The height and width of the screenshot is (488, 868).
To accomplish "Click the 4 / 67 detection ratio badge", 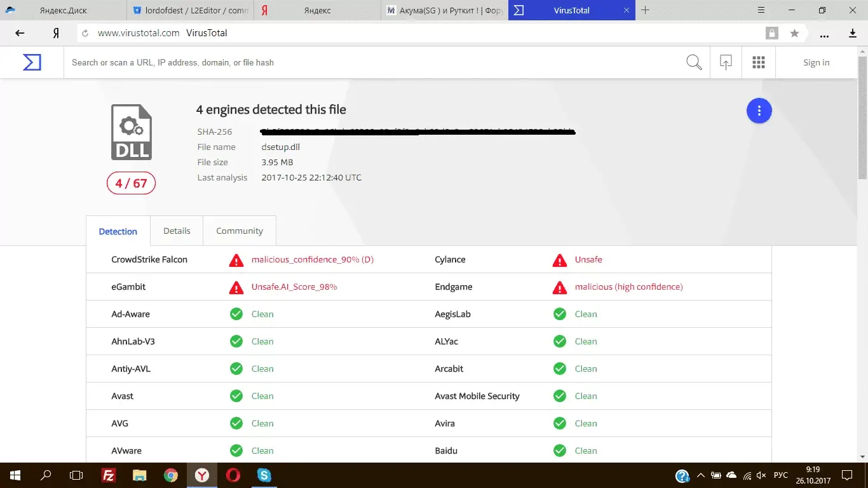I will pyautogui.click(x=131, y=184).
